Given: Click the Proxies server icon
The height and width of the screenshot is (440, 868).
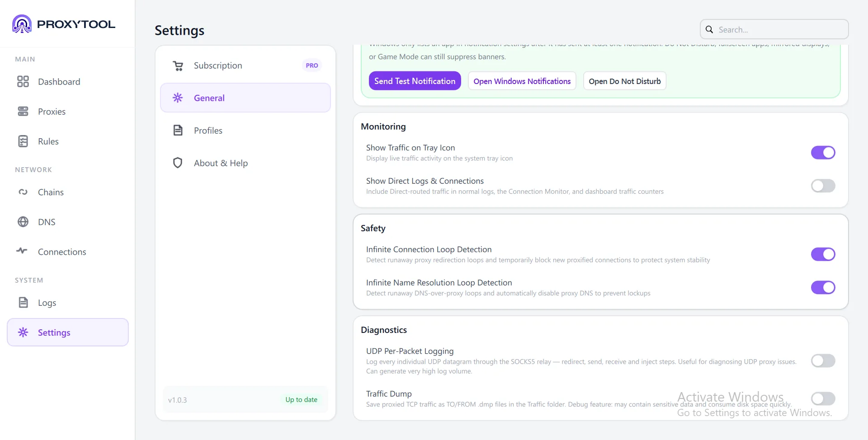Looking at the screenshot, I should pyautogui.click(x=23, y=112).
